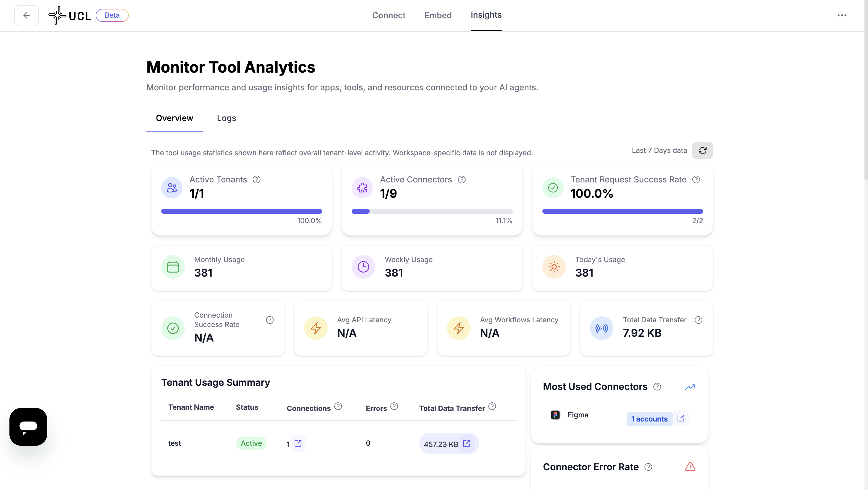Screen dimensions: 868x490
Task: Click the Monthly Usage calendar icon
Action: click(173, 267)
